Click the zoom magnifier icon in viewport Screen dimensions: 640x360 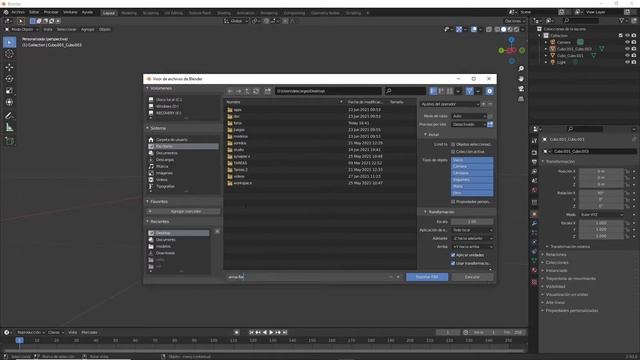(x=521, y=69)
